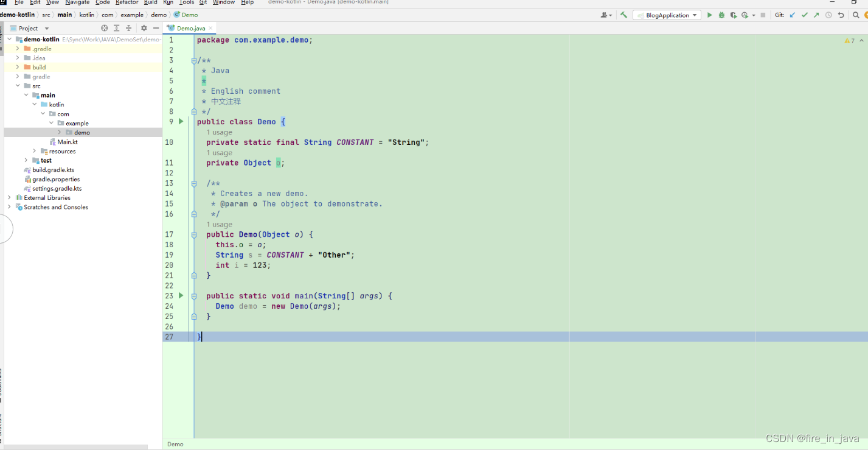Click the warning indicator showing 7 problems
The image size is (868, 450).
850,41
